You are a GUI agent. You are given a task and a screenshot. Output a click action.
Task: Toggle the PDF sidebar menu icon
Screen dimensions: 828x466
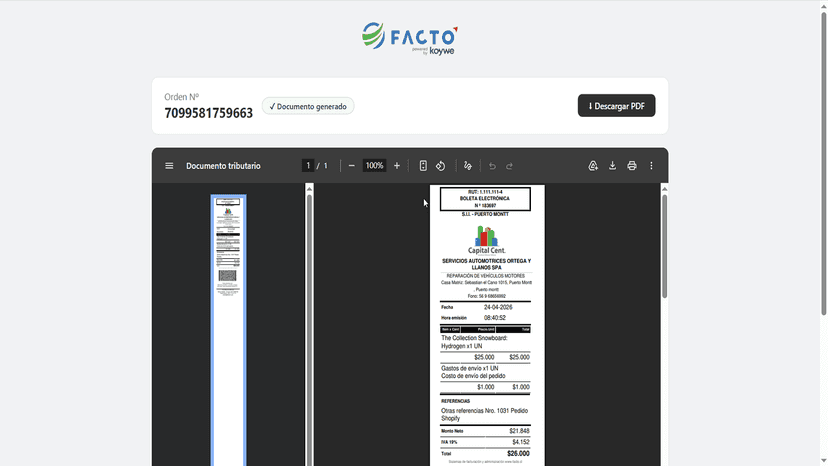coord(169,166)
